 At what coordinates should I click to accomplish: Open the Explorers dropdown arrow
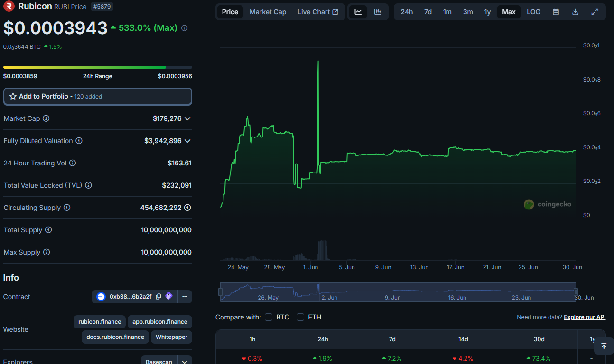pos(185,362)
